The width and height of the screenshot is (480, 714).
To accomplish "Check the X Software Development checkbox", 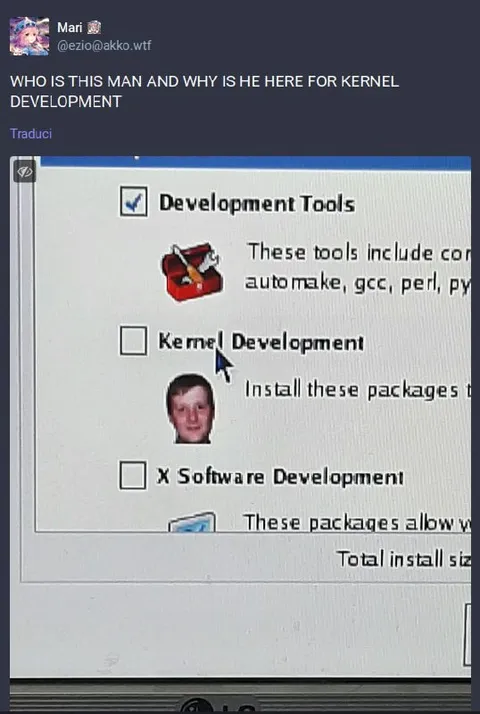I will click(133, 475).
